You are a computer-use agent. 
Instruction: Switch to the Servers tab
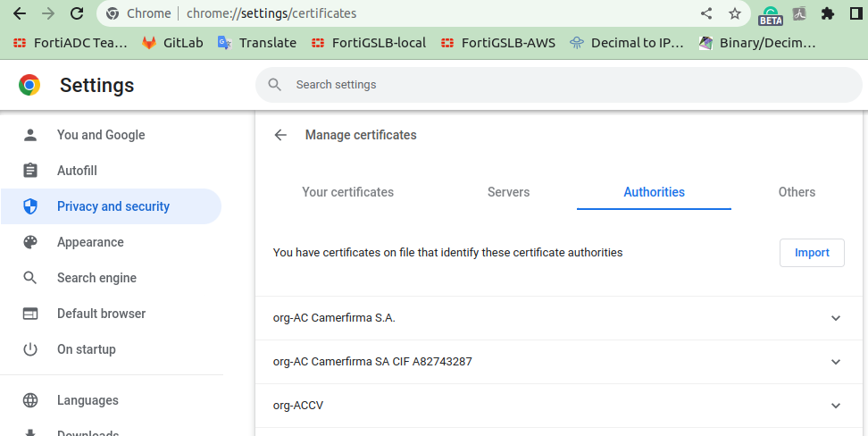(508, 192)
